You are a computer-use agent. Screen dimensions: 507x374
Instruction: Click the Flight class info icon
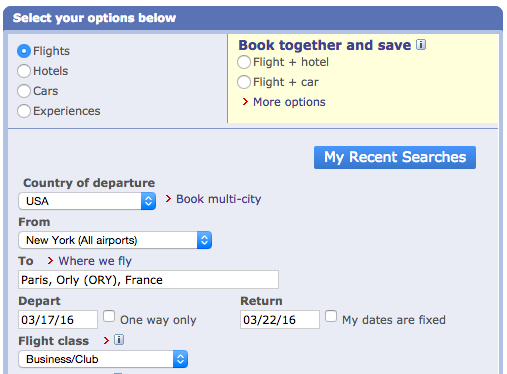coord(119,340)
